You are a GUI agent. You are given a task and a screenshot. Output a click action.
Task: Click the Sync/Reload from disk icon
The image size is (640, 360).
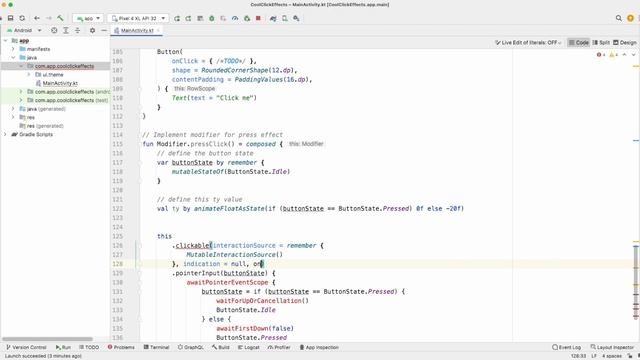click(22, 18)
